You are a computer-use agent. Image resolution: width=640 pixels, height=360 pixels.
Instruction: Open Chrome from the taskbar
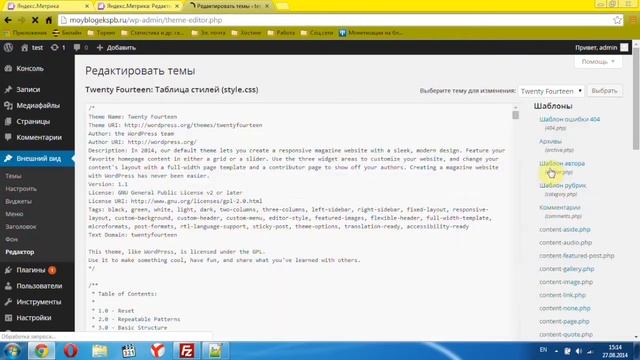[x=41, y=351]
